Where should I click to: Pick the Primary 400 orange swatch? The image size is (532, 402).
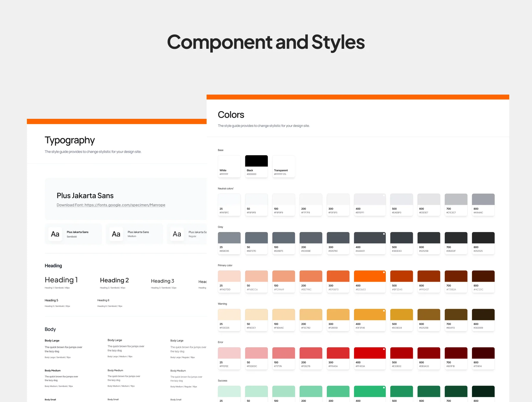[x=370, y=282]
